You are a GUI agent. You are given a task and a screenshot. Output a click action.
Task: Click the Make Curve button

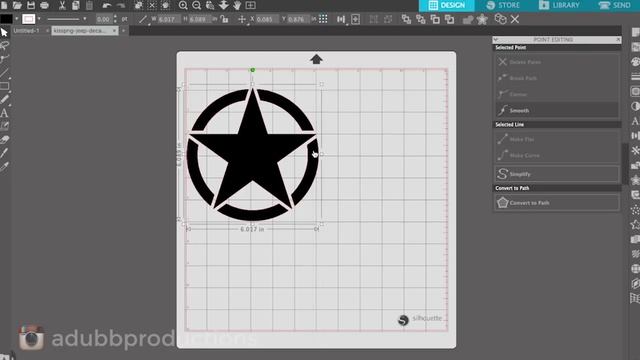tap(557, 155)
